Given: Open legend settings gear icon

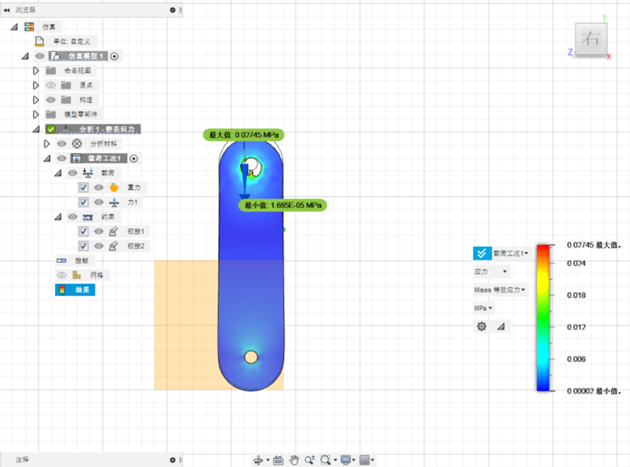Looking at the screenshot, I should pyautogui.click(x=481, y=326).
